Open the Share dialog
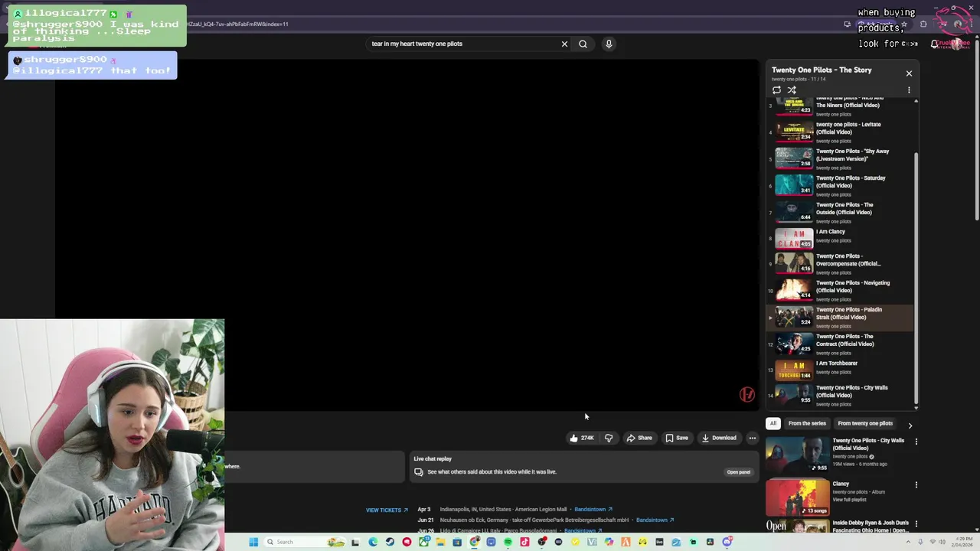Image resolution: width=980 pixels, height=551 pixels. pyautogui.click(x=639, y=438)
